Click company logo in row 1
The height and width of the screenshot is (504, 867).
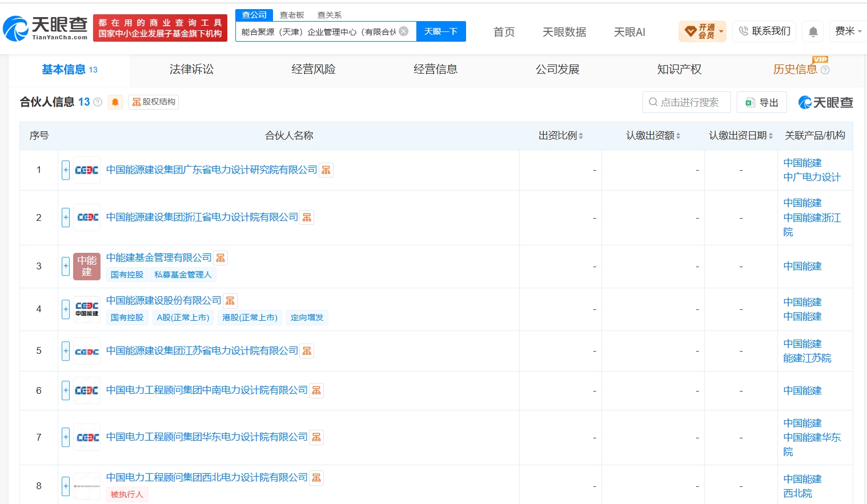[x=87, y=170]
